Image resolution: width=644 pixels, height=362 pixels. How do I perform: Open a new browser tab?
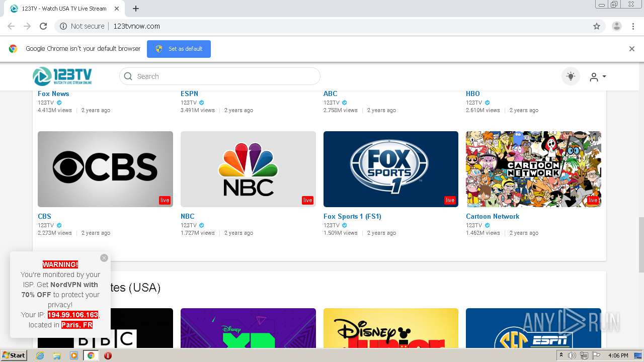pos(136,9)
